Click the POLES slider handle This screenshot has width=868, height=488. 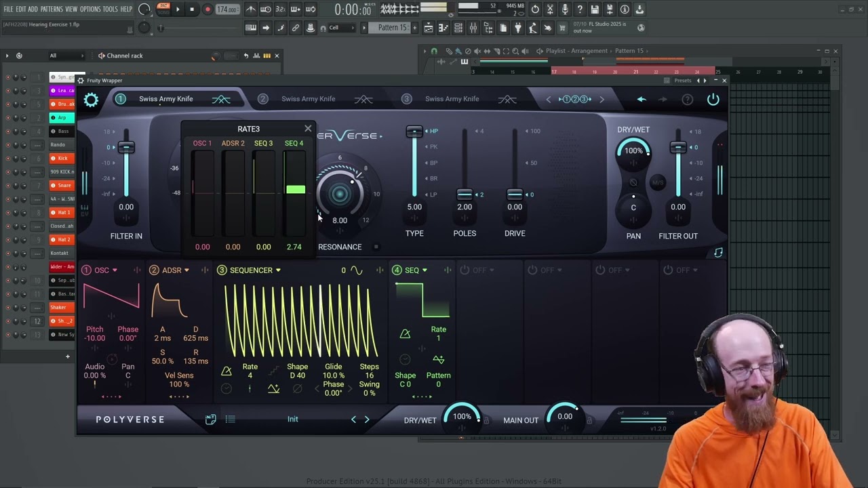465,195
